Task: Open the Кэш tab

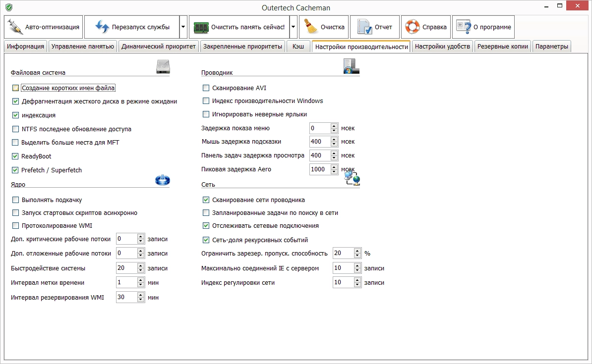Action: pyautogui.click(x=298, y=47)
